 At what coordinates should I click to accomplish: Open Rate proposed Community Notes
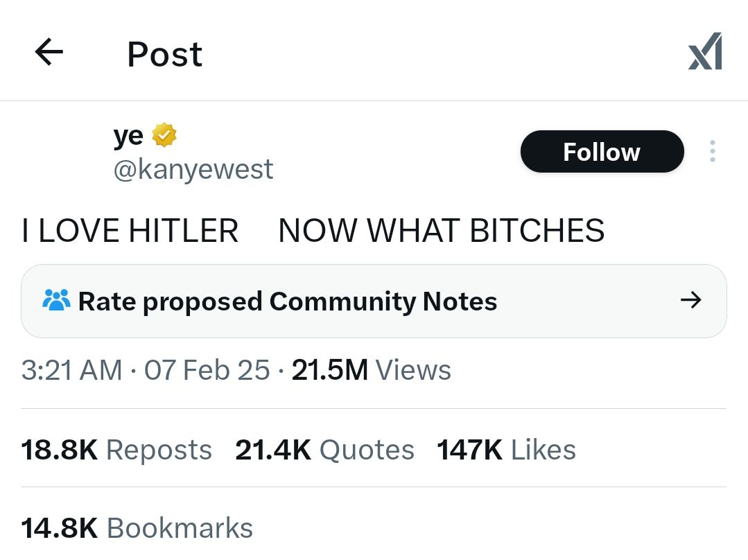click(287, 301)
